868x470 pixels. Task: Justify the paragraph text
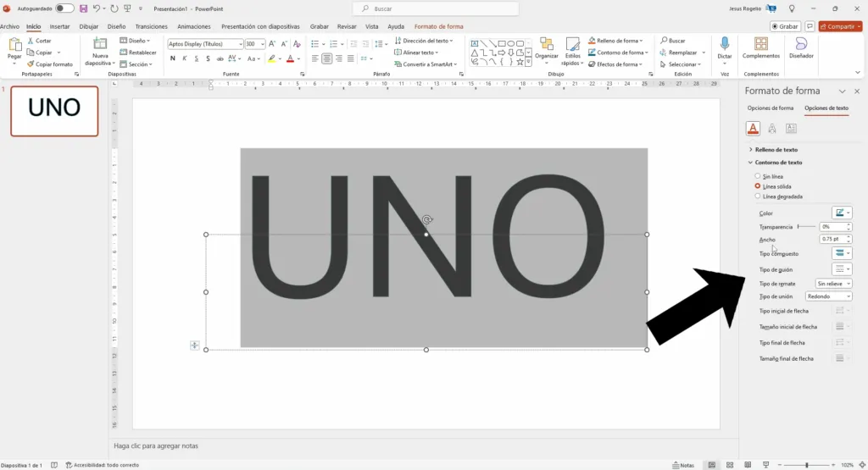(350, 58)
